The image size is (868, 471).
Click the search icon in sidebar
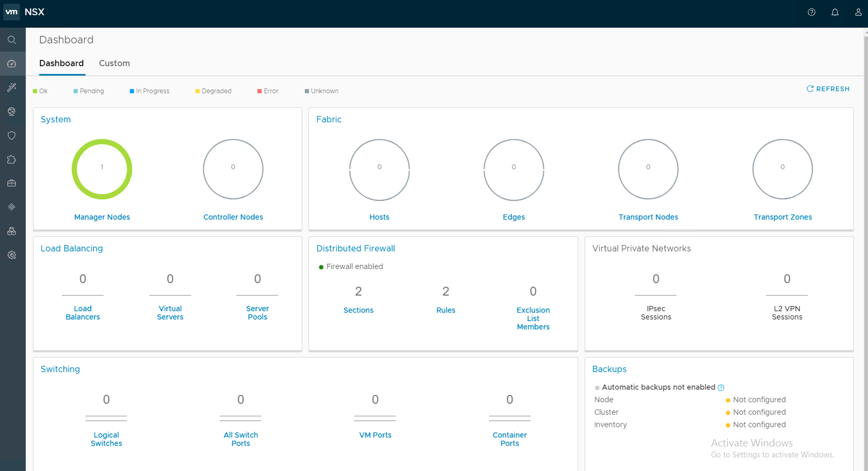coord(12,40)
